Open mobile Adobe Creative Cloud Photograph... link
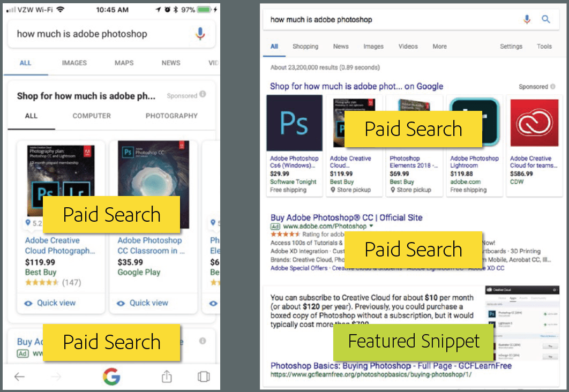The image size is (569, 392). click(60, 245)
